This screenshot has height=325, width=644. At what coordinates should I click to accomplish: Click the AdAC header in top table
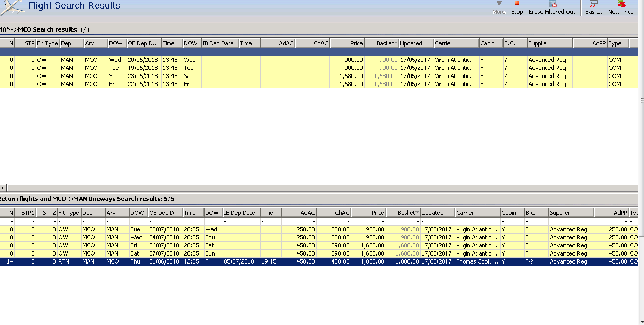[278, 43]
